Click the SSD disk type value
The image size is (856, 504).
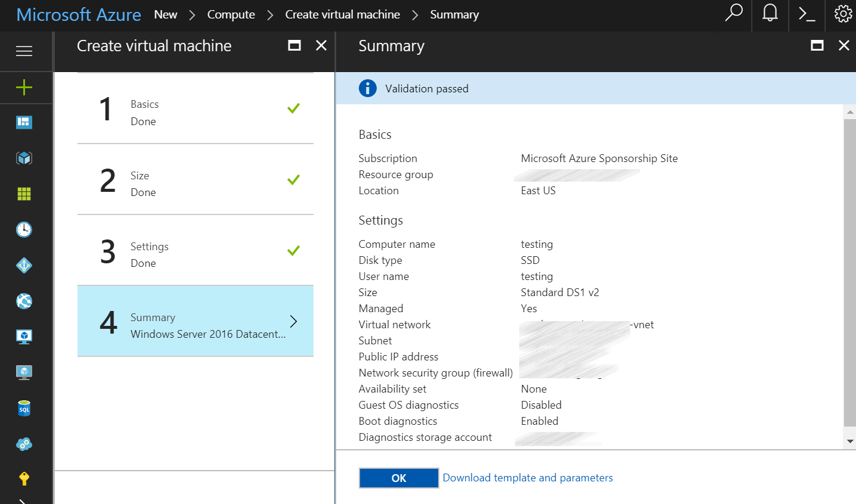coord(530,260)
